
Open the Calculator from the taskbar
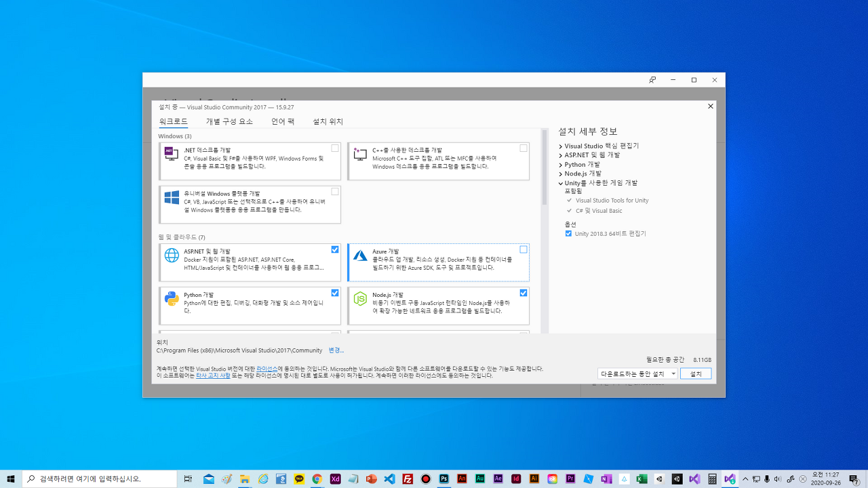[x=712, y=479]
